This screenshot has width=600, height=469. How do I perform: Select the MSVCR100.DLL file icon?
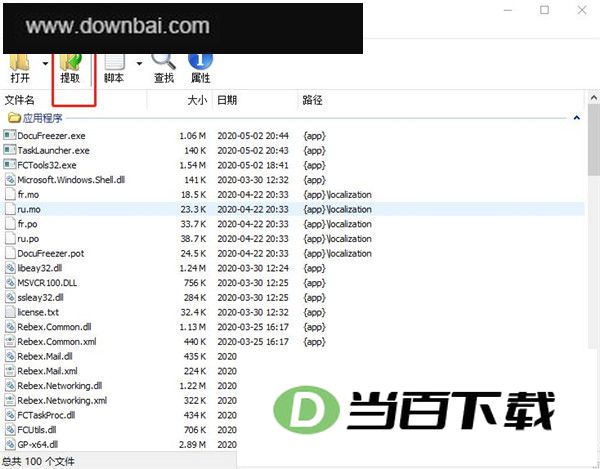pos(10,282)
